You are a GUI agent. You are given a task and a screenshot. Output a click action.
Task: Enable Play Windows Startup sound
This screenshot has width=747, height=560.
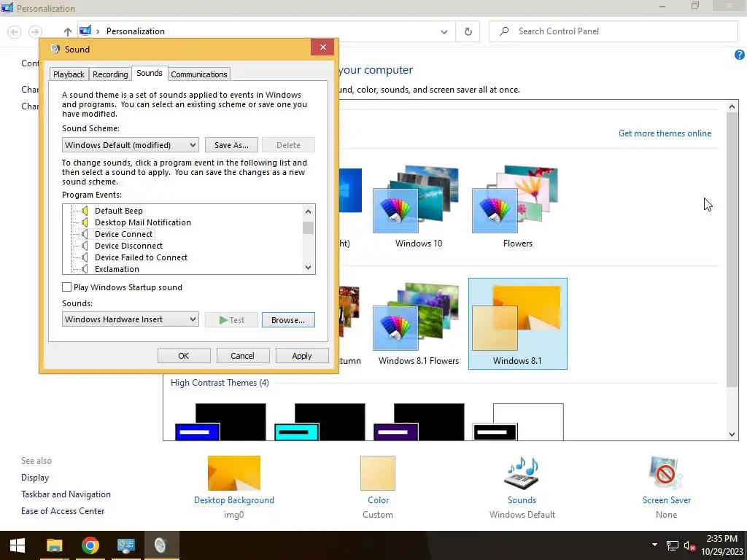[66, 287]
